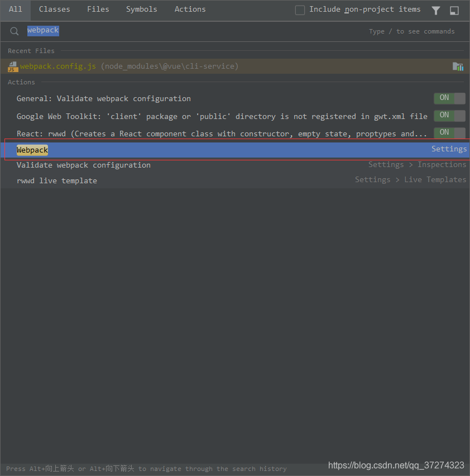Click the magnifying glass search icon
The image size is (470, 476).
point(15,31)
